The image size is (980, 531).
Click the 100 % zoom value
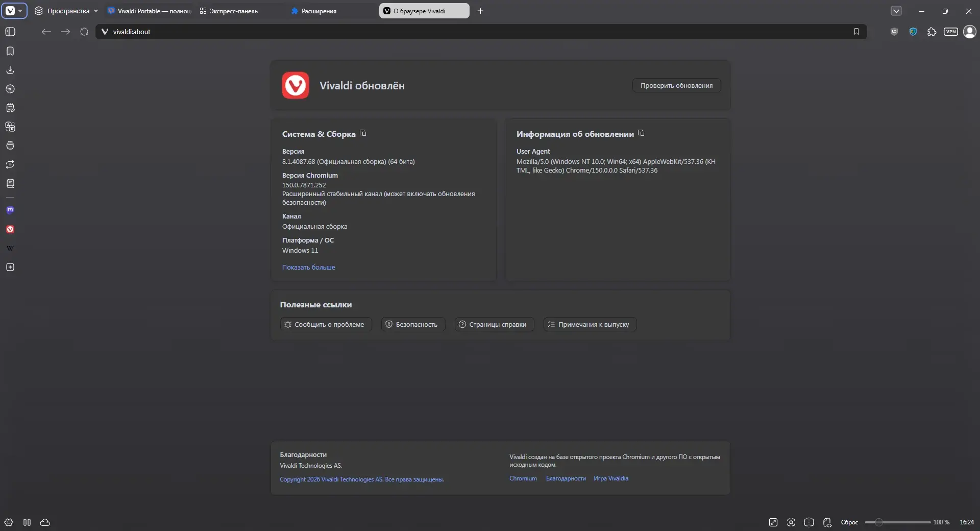click(x=941, y=522)
